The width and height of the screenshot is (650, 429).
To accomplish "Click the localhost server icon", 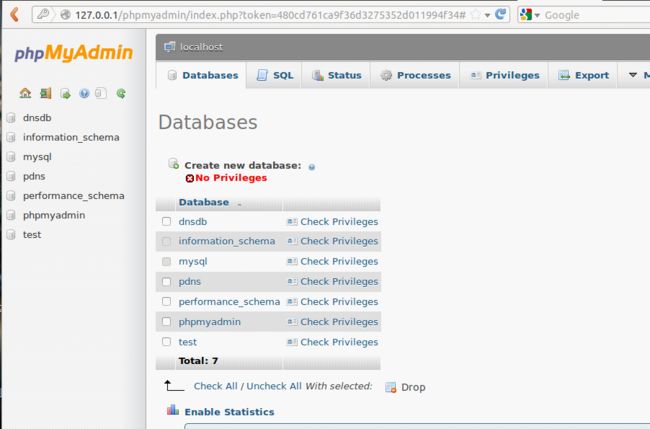I will pos(170,46).
